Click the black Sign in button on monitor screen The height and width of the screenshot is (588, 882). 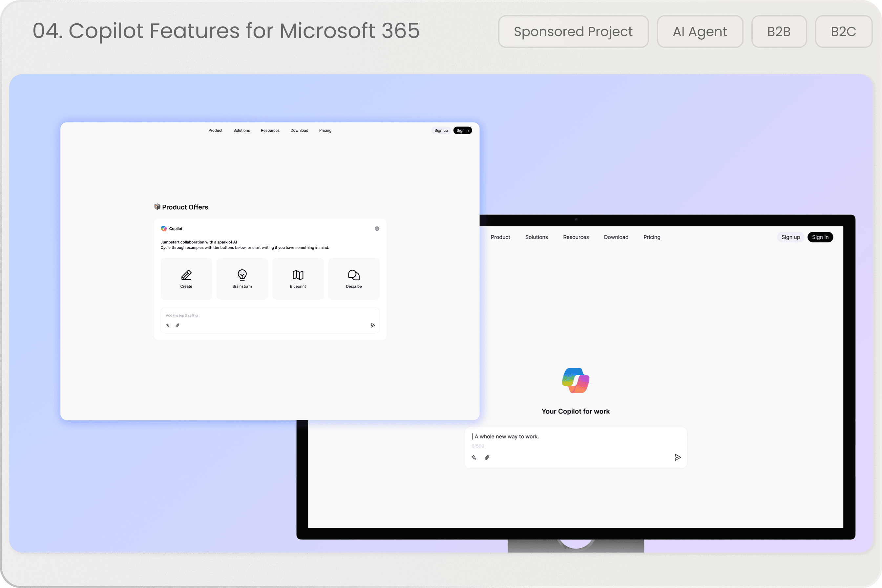(x=820, y=237)
